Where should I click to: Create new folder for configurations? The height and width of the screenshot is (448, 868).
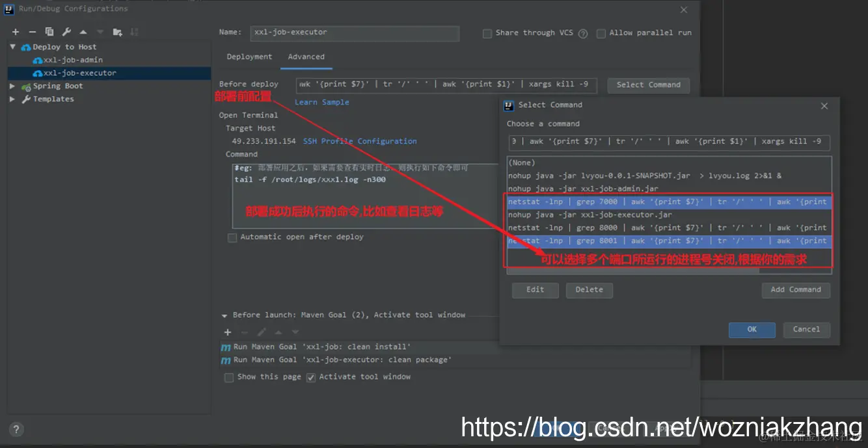click(x=117, y=32)
